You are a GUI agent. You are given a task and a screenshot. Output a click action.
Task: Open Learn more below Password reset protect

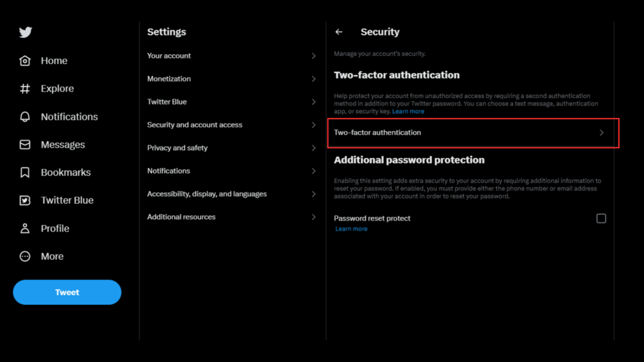(x=351, y=229)
